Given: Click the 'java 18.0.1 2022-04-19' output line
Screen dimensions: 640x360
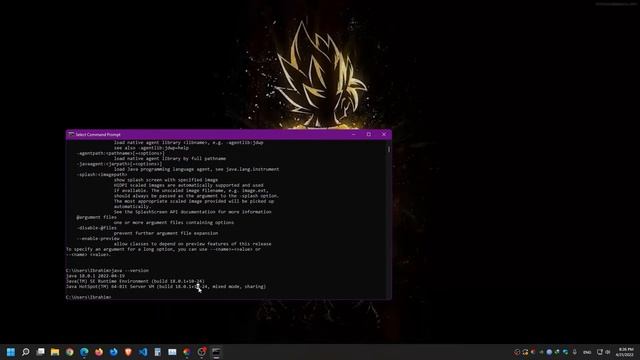Looking at the screenshot, I should click(96, 276).
